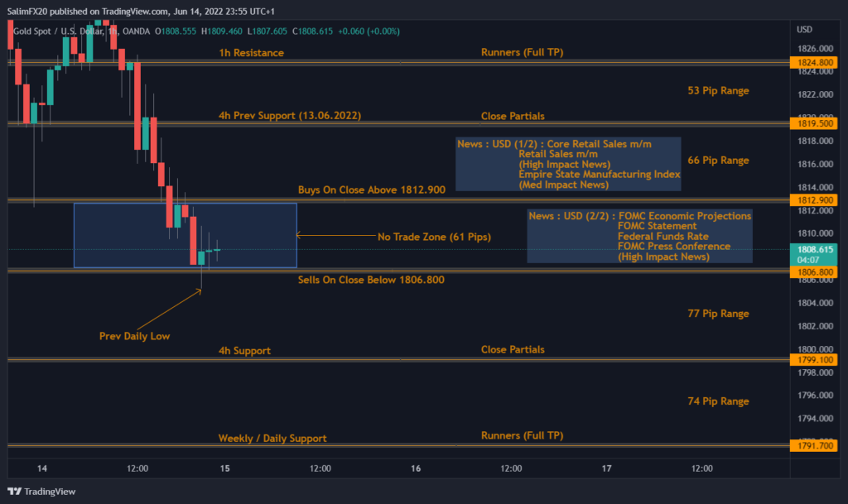
Task: Click the SalimFX20 username in header
Action: pyautogui.click(x=30, y=12)
